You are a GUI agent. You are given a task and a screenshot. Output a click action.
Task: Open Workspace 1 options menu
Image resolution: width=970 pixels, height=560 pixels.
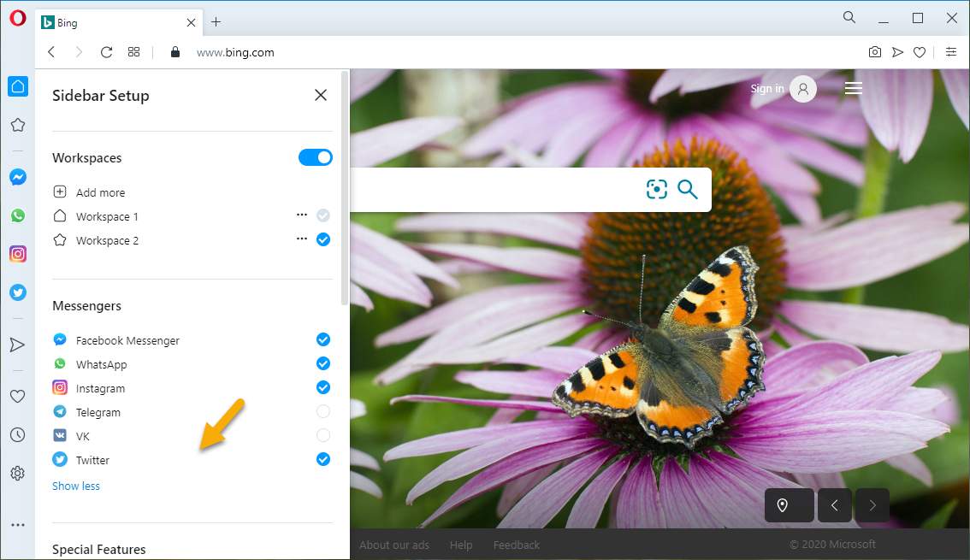pos(302,215)
